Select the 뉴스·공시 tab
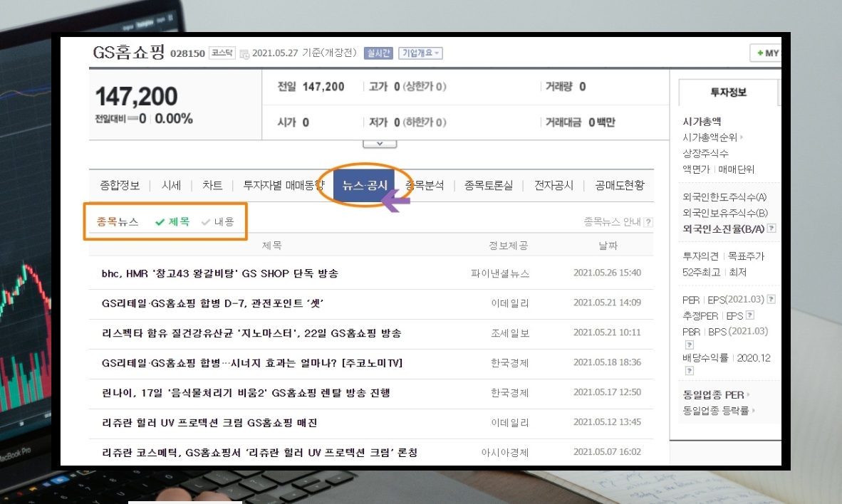Screen dimensions: 842x504 click(x=365, y=186)
